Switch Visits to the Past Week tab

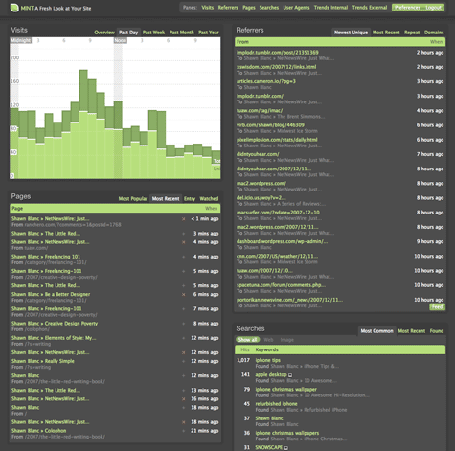[x=154, y=32]
